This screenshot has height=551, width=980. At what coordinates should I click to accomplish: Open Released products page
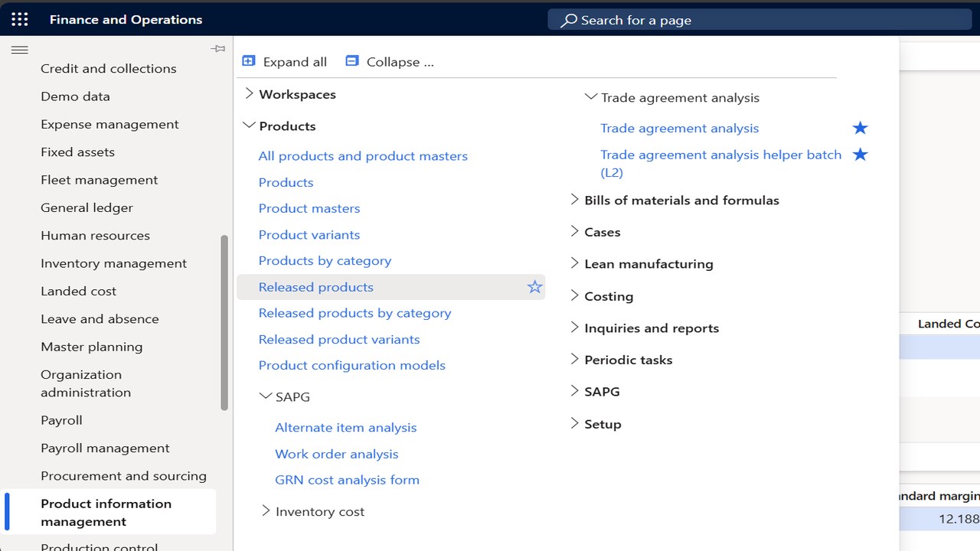click(x=315, y=287)
